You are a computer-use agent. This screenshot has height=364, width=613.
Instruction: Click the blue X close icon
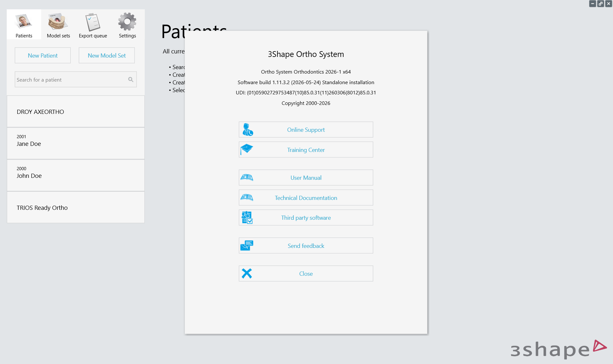point(246,273)
